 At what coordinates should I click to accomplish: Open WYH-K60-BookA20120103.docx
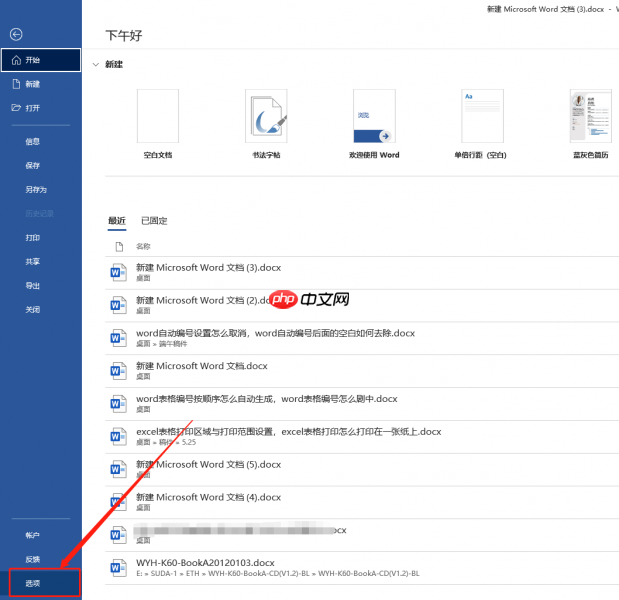pyautogui.click(x=205, y=562)
